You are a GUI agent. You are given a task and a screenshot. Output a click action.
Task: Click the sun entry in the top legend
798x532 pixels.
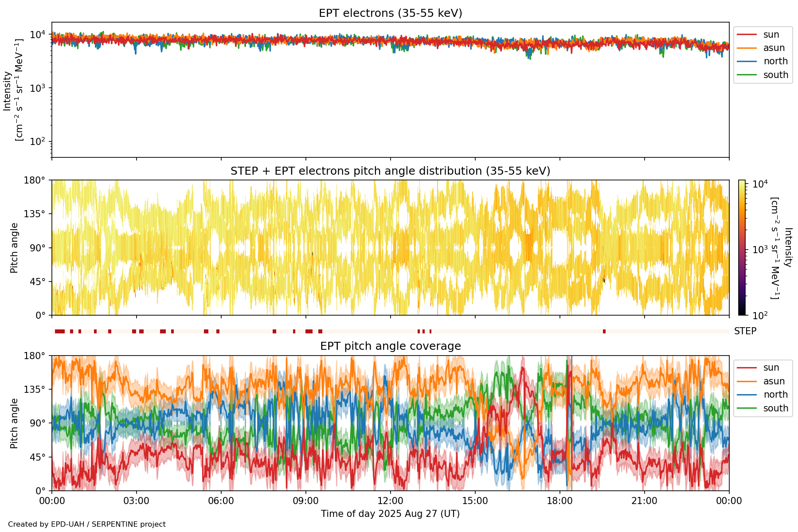tap(771, 35)
